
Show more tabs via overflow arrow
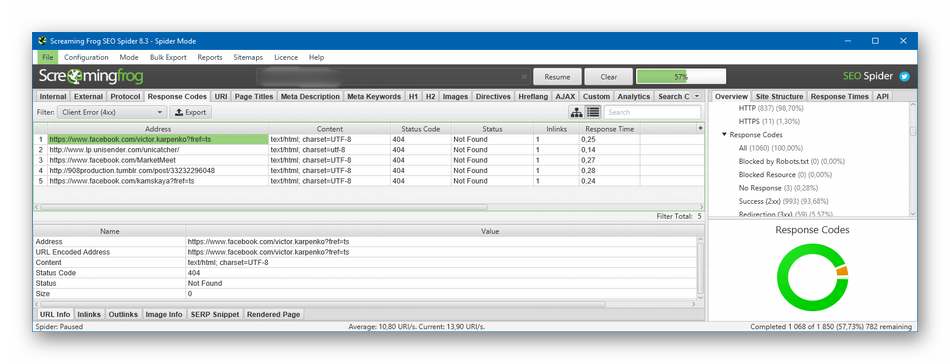pyautogui.click(x=697, y=96)
